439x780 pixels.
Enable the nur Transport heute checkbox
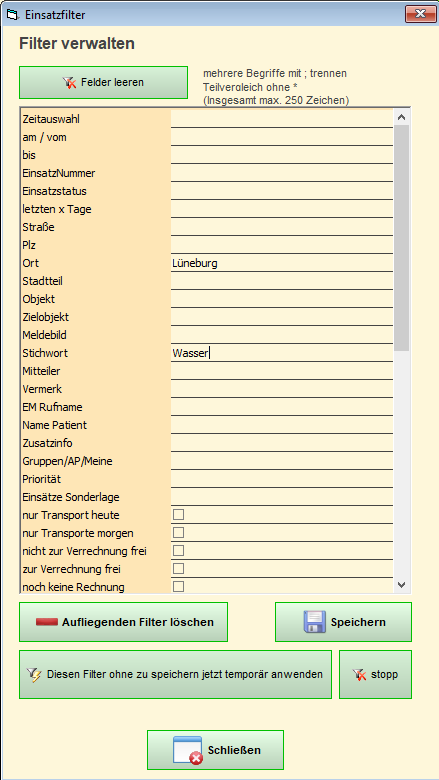coord(178,514)
